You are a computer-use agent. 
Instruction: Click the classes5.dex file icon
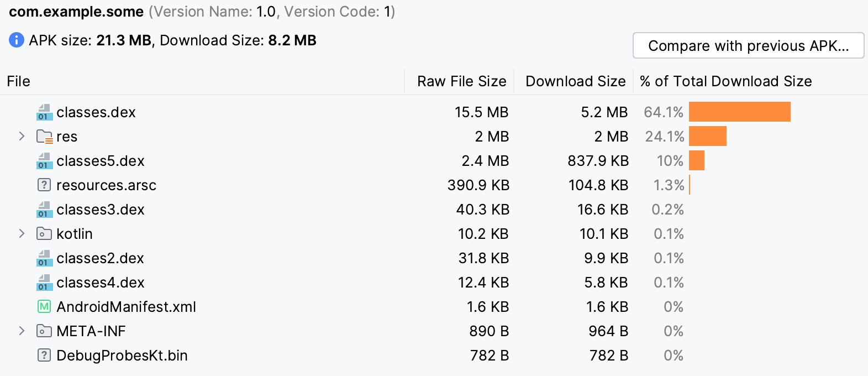[44, 161]
